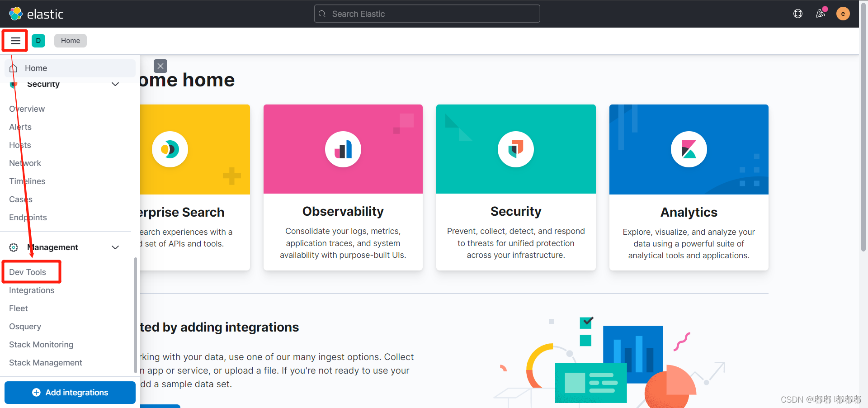Viewport: 868px width, 408px height.
Task: Click the Add integrations button
Action: (70, 393)
